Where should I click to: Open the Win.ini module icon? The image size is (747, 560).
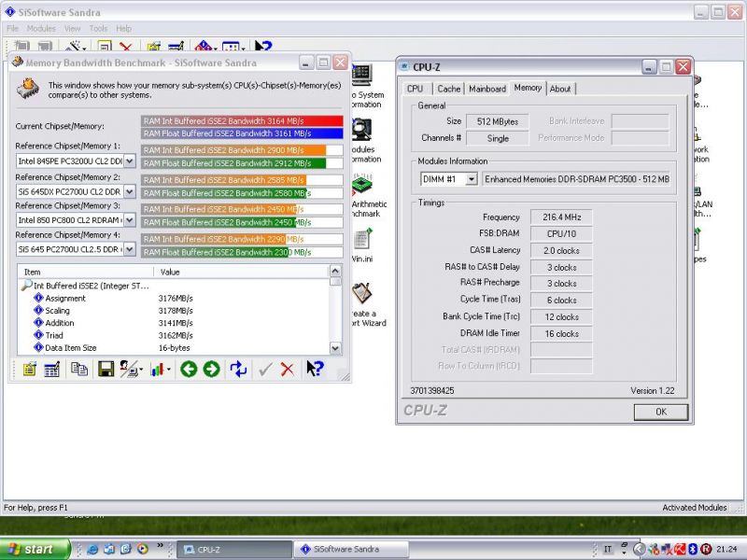362,238
